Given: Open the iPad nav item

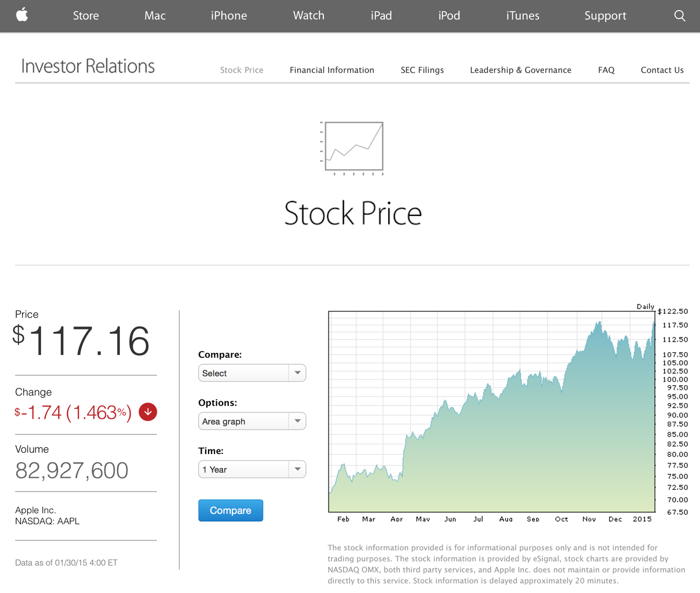Looking at the screenshot, I should click(381, 16).
